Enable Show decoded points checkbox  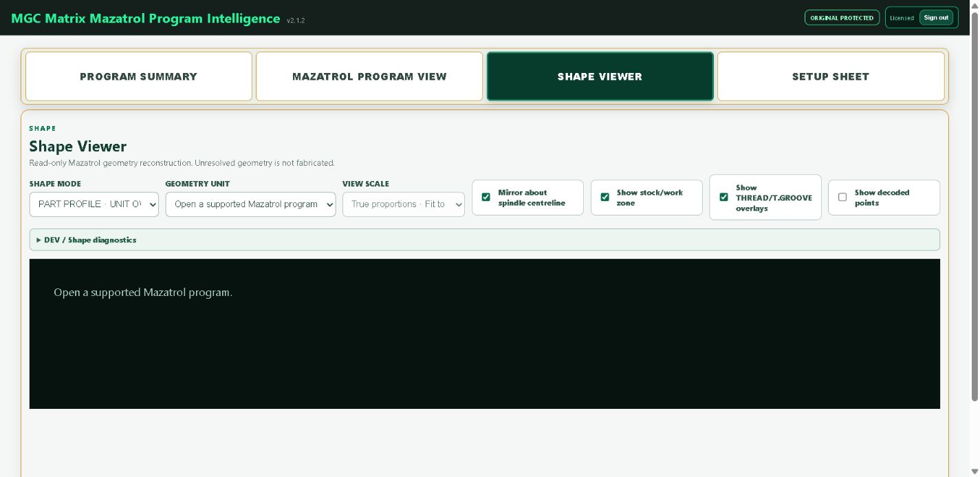click(x=842, y=197)
